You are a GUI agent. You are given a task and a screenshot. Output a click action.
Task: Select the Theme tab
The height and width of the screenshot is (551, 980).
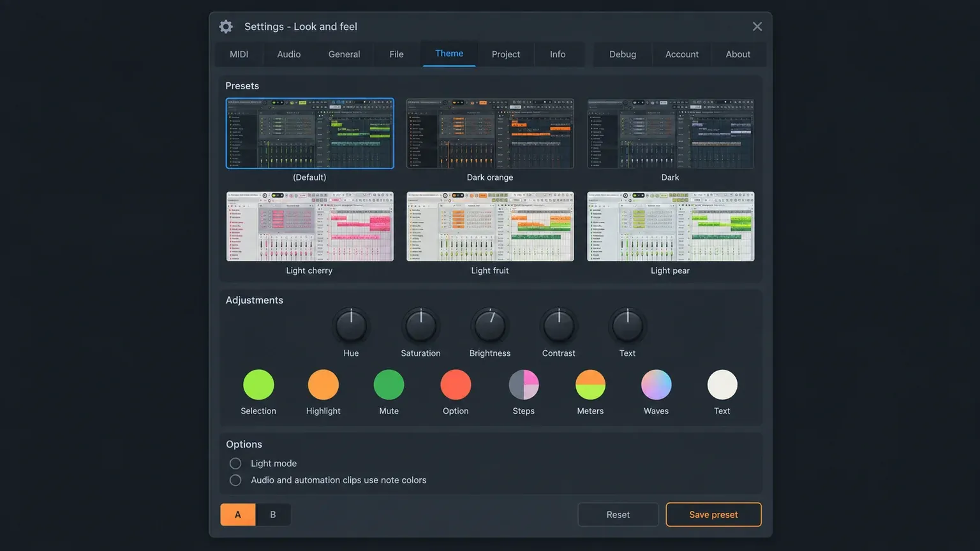(449, 54)
